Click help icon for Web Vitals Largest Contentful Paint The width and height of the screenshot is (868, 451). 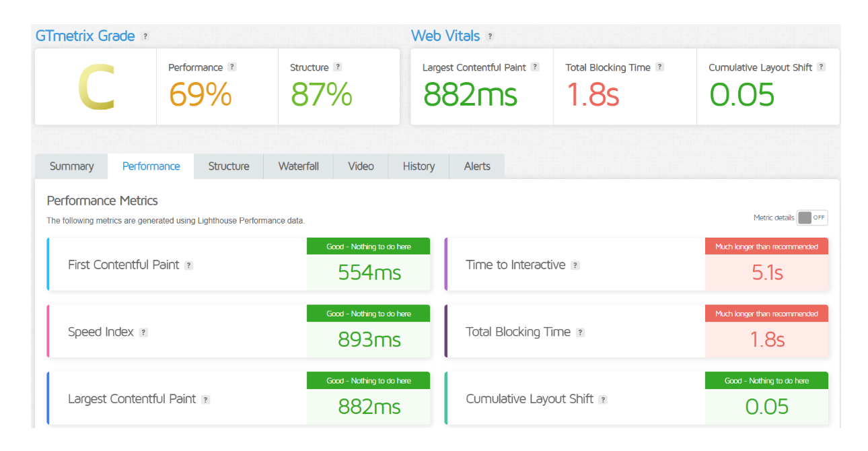(535, 67)
